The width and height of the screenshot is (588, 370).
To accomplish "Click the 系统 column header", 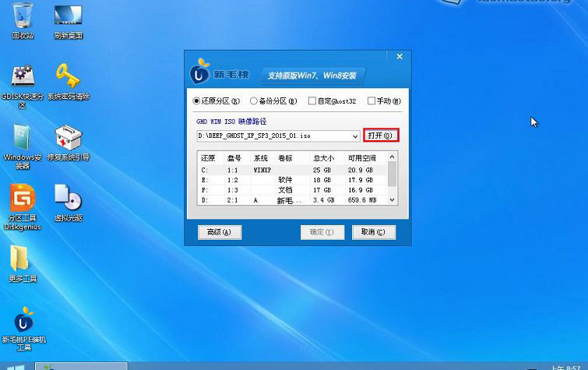I will (262, 158).
